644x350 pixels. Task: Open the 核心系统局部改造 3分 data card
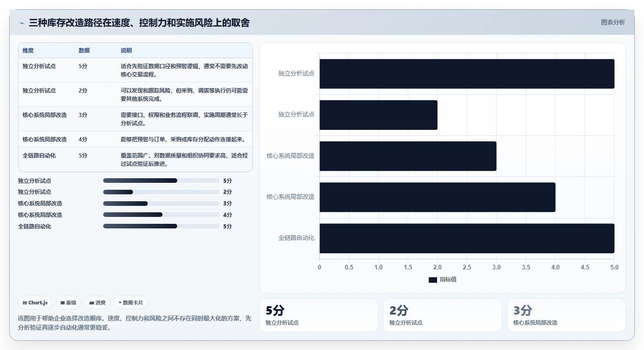(x=566, y=315)
